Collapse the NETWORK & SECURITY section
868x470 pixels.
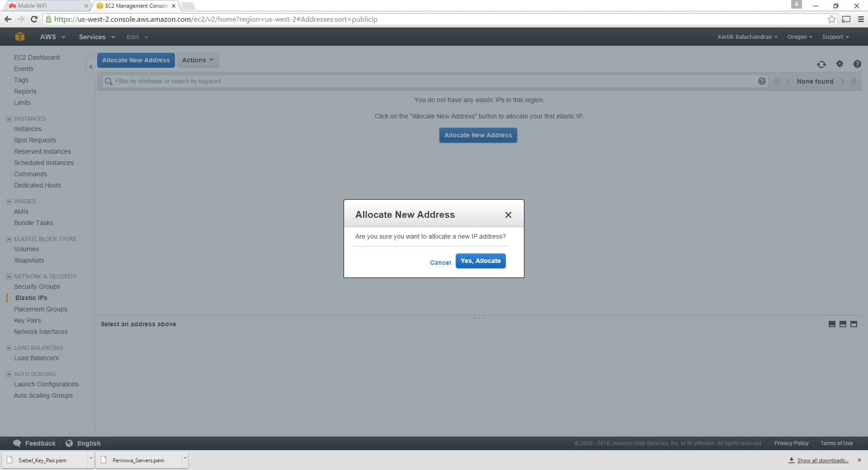coord(9,277)
